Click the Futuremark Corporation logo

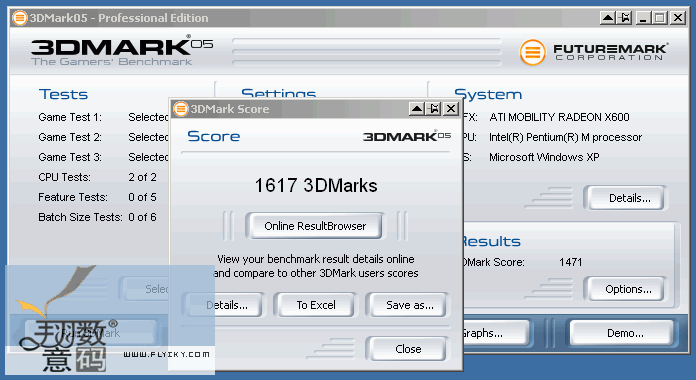click(x=593, y=52)
